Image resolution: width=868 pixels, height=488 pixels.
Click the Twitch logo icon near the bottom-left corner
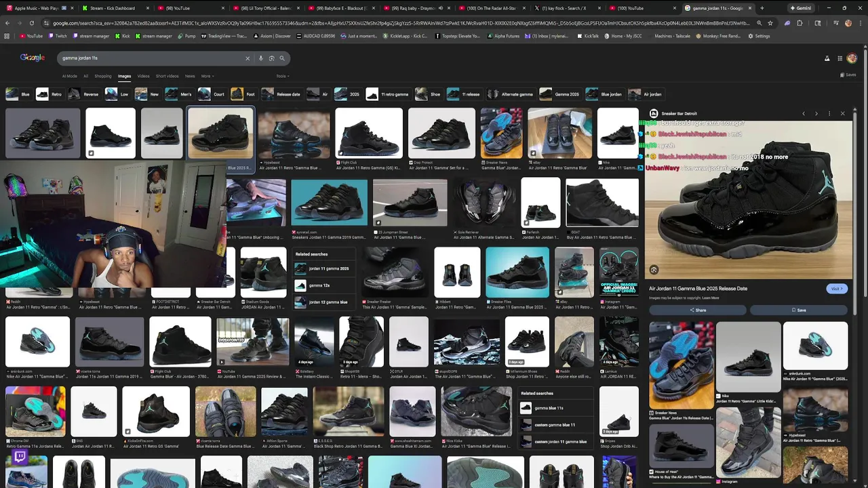tap(20, 457)
